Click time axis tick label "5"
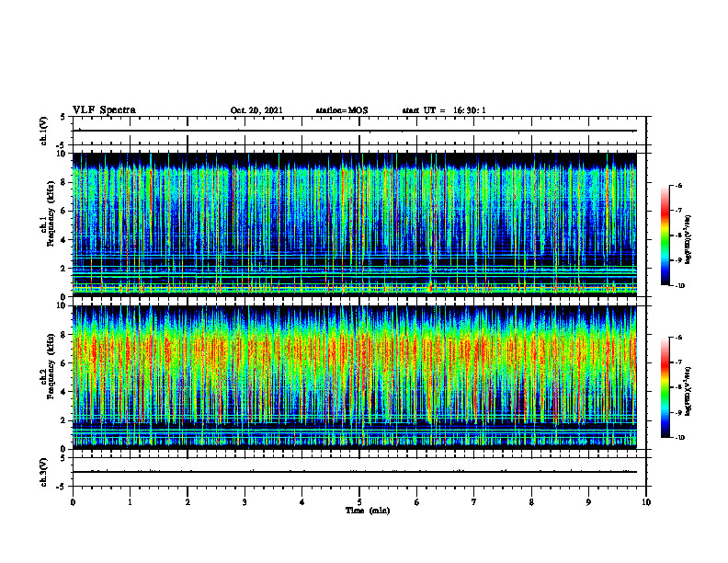 click(x=359, y=502)
